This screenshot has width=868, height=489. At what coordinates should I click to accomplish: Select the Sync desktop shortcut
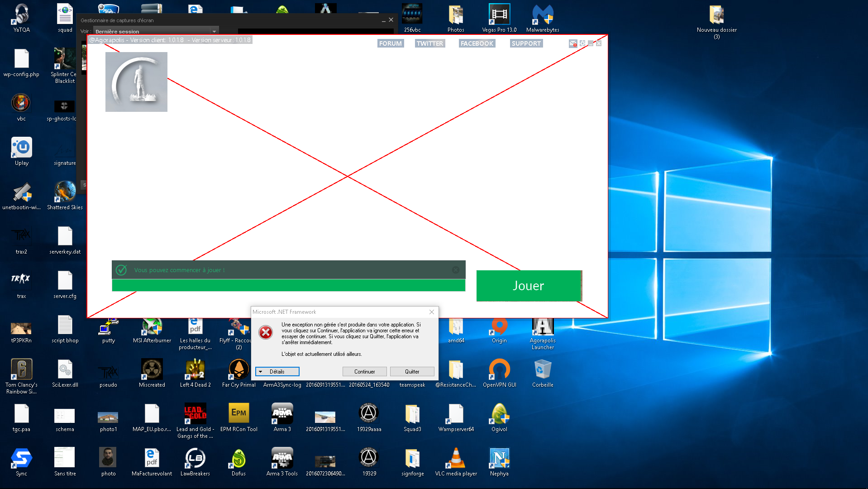(21, 462)
